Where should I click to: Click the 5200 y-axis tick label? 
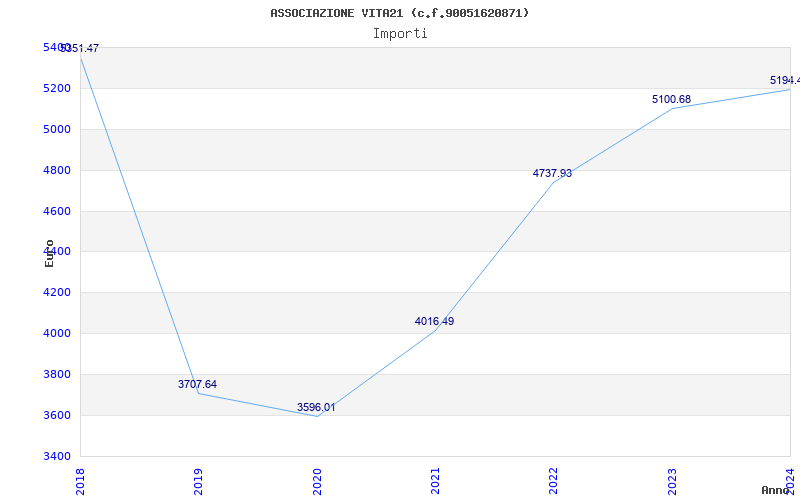point(57,89)
